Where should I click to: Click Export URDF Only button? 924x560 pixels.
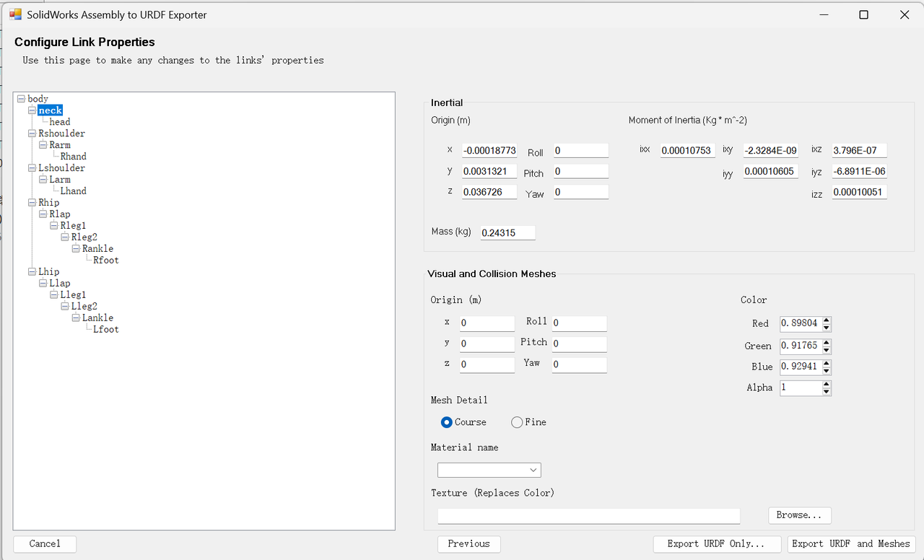point(718,544)
